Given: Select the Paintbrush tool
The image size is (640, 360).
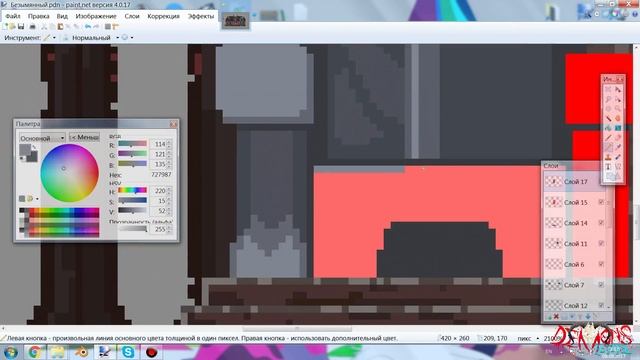Looking at the screenshot, I should [x=608, y=138].
